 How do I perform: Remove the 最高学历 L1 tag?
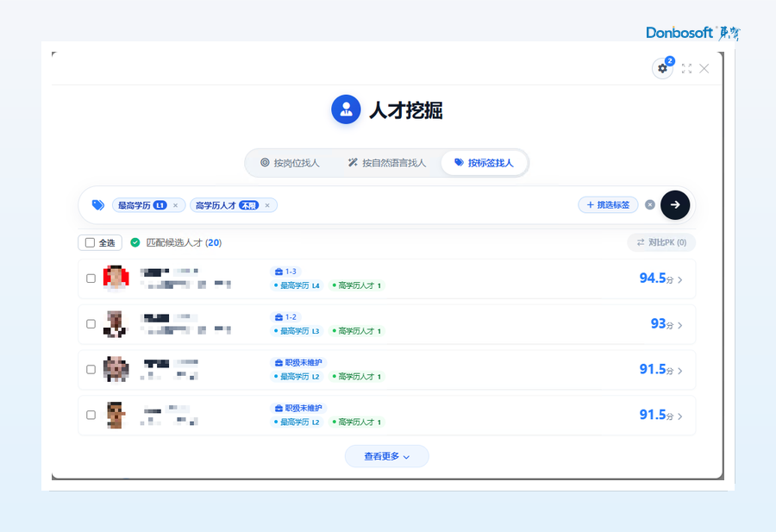(175, 205)
